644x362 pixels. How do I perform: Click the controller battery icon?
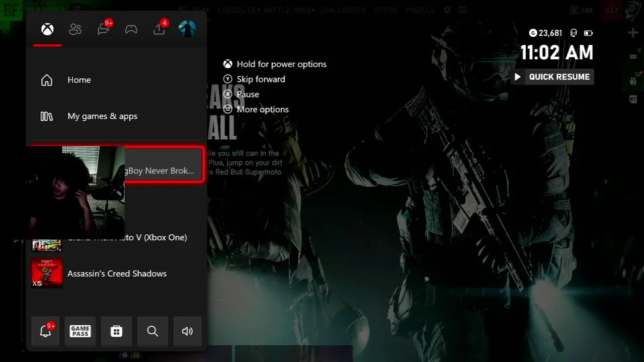tap(588, 33)
